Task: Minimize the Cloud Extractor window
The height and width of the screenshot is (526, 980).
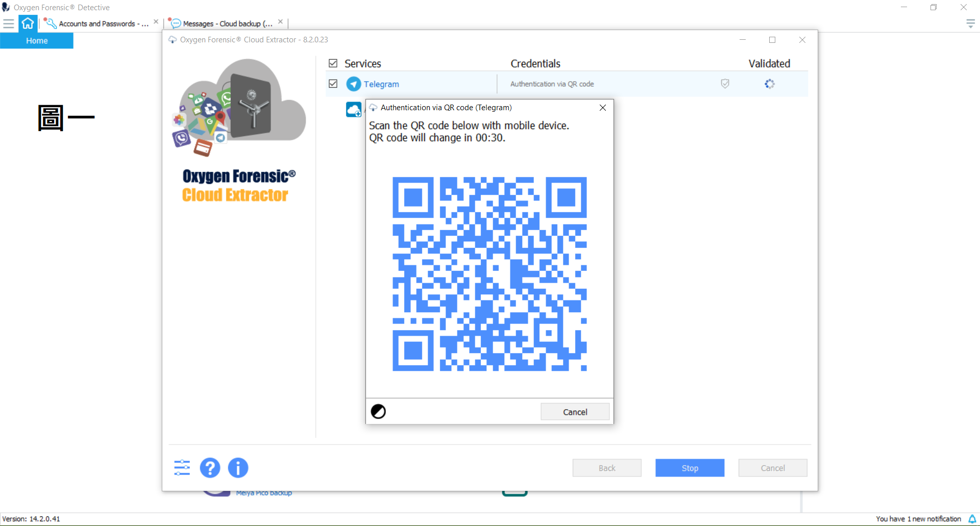Action: (x=743, y=40)
